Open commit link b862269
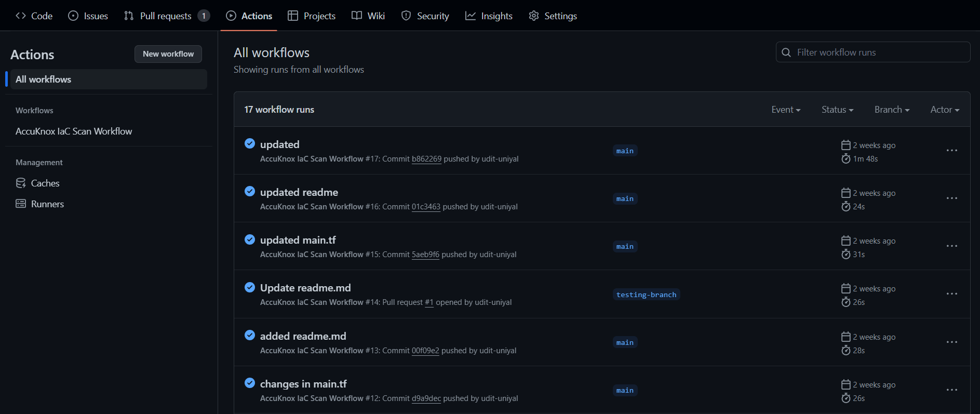The image size is (980, 414). 426,159
